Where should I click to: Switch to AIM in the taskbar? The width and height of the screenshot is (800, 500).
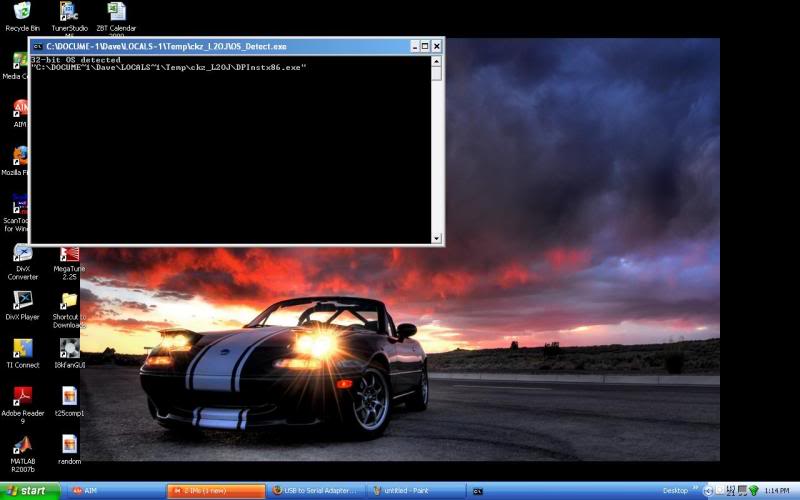(x=115, y=491)
